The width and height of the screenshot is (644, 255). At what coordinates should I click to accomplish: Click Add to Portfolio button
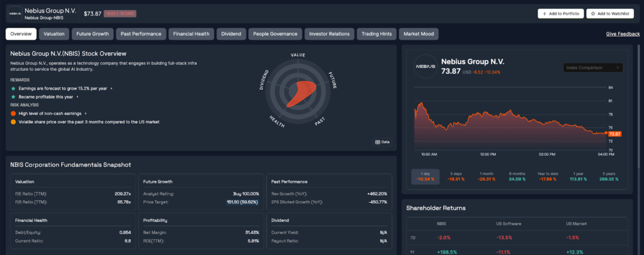click(560, 13)
